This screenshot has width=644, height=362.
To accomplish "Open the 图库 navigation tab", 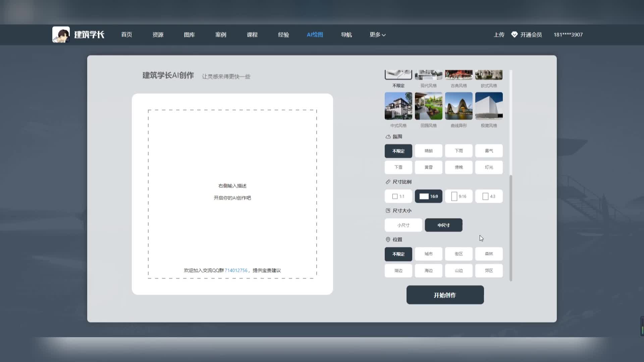I will [x=189, y=35].
